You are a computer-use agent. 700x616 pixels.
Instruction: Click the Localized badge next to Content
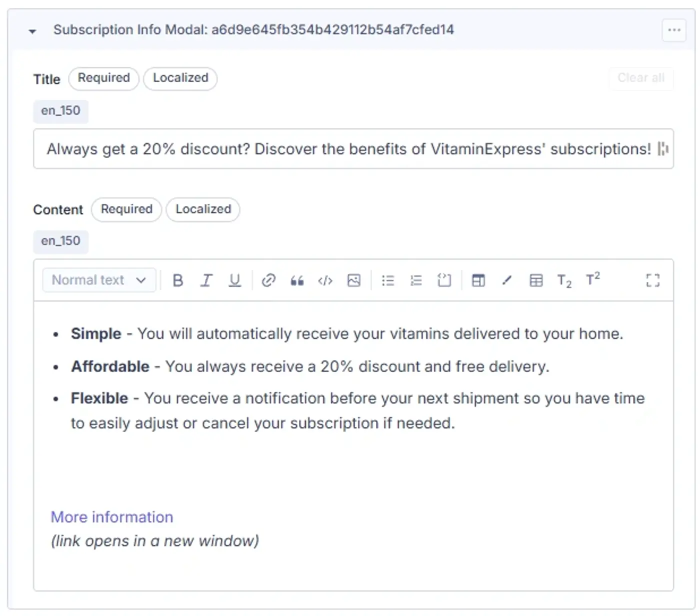coord(203,209)
